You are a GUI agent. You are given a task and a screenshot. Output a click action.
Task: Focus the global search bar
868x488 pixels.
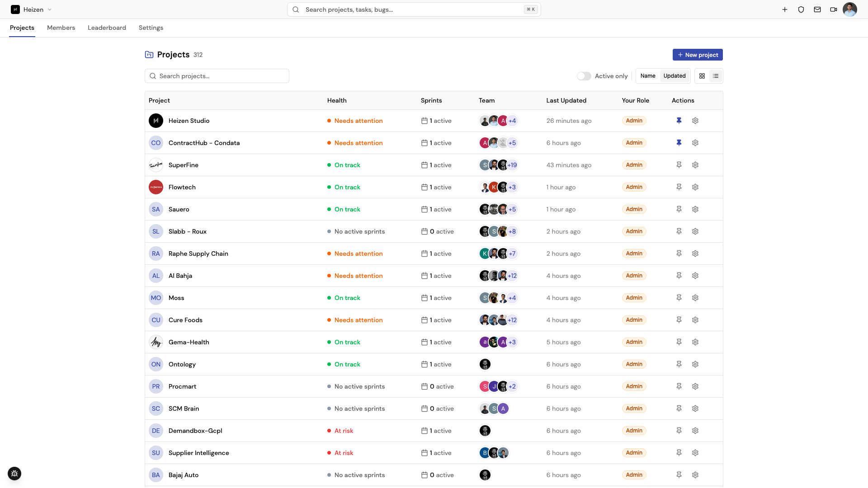pyautogui.click(x=414, y=9)
